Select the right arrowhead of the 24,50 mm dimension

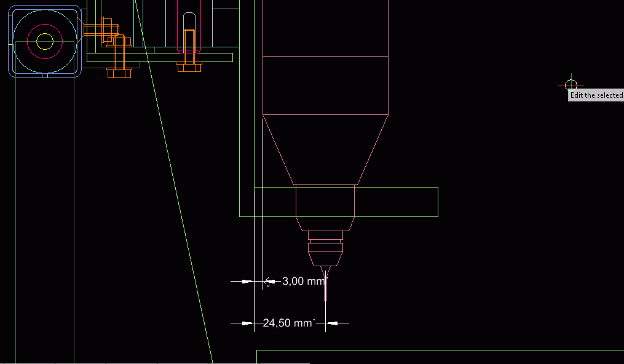pyautogui.click(x=333, y=323)
